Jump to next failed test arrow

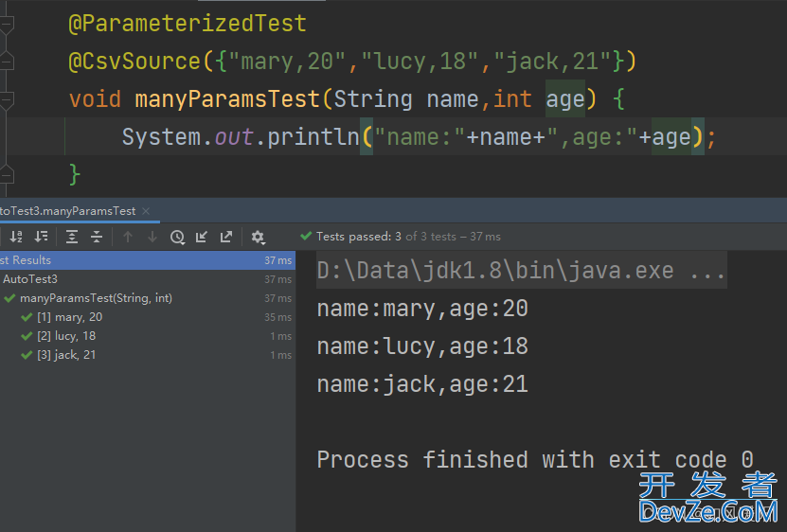[x=152, y=237]
